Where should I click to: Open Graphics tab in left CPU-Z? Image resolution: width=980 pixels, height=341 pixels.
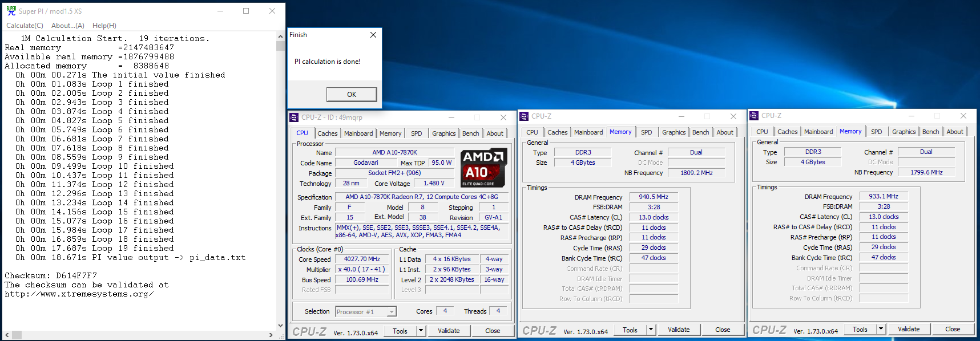pos(443,133)
